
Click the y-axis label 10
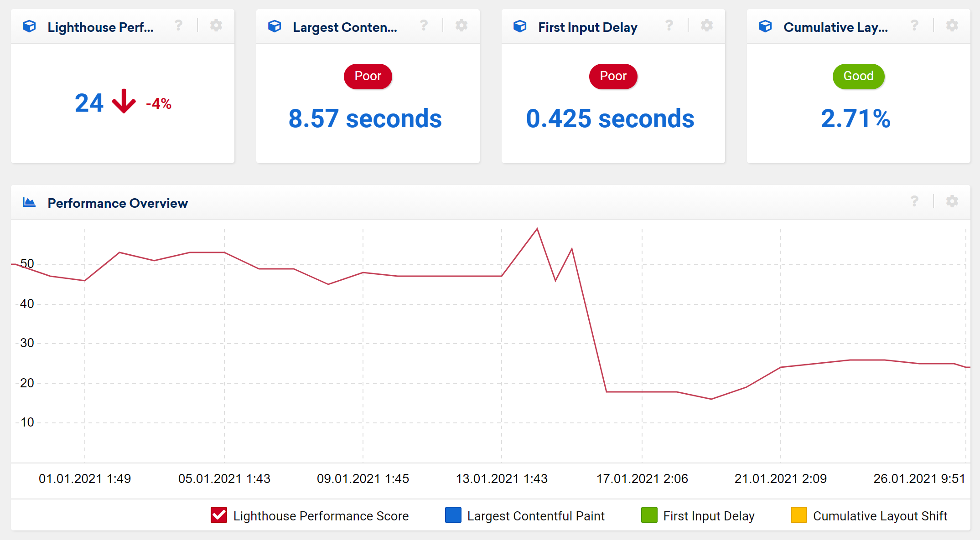pos(27,422)
